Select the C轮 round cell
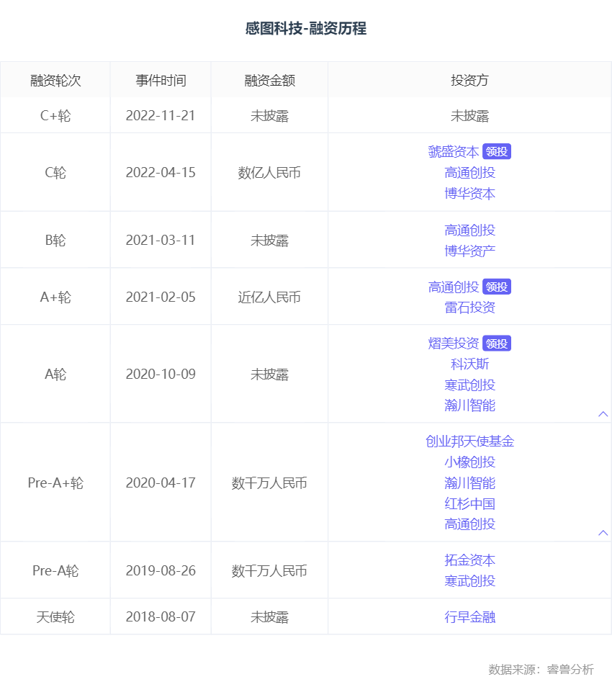Image resolution: width=612 pixels, height=700 pixels. point(55,172)
